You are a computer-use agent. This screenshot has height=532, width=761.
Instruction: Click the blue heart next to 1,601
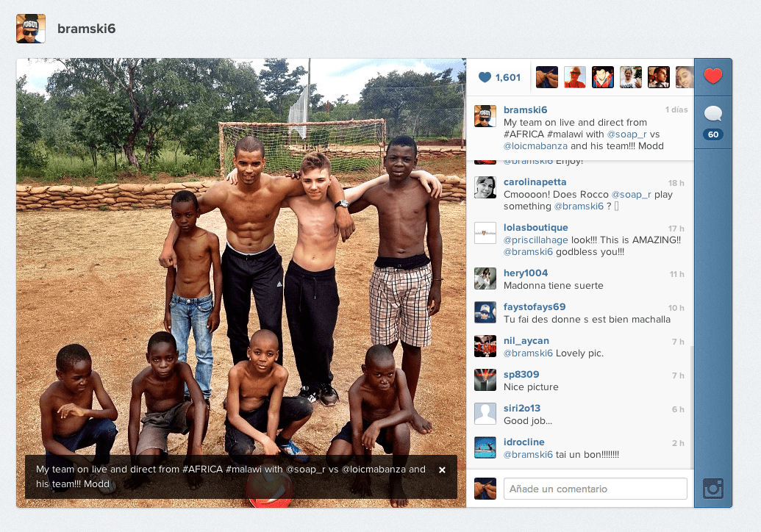[485, 77]
